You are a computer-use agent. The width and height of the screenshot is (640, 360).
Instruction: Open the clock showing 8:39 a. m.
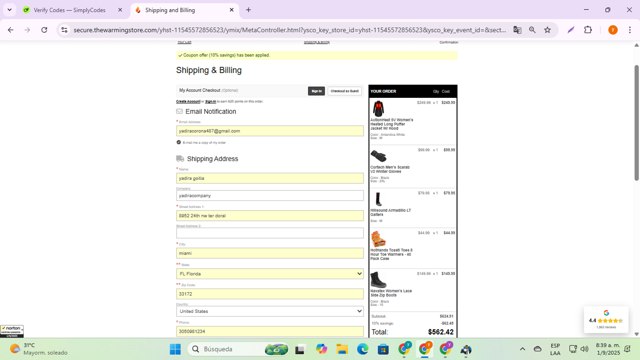[608, 349]
